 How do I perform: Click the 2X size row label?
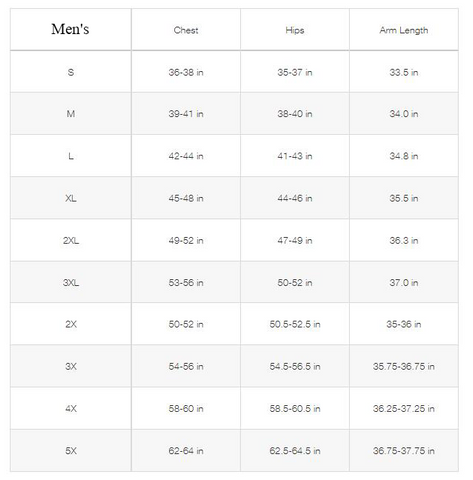(71, 324)
